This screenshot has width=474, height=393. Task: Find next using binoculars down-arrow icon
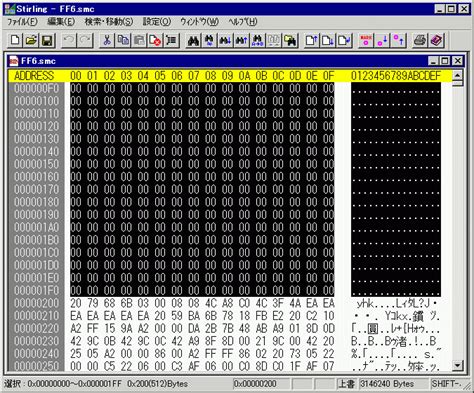click(226, 40)
